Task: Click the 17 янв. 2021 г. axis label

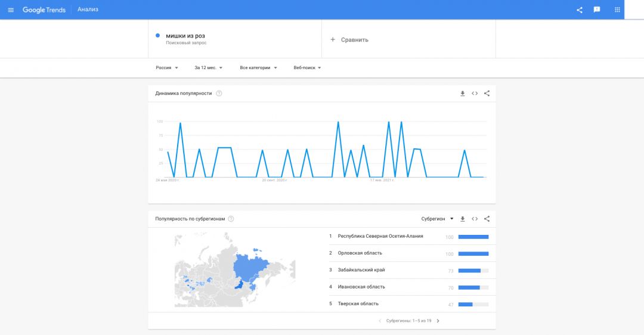Action: click(382, 180)
